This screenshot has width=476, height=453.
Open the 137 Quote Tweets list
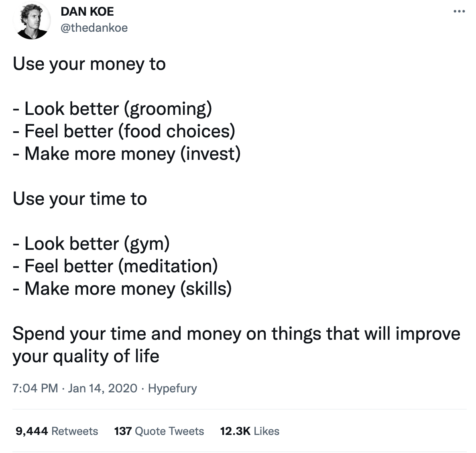(159, 431)
